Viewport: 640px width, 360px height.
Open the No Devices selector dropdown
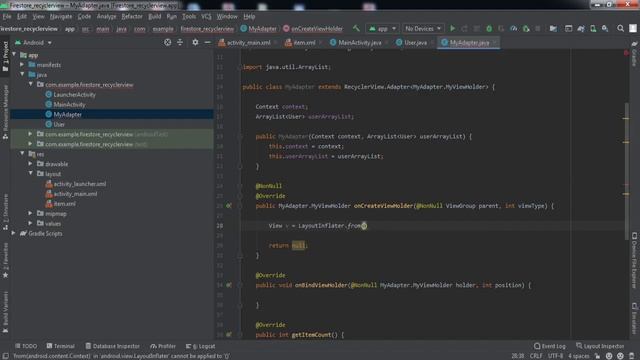(423, 29)
